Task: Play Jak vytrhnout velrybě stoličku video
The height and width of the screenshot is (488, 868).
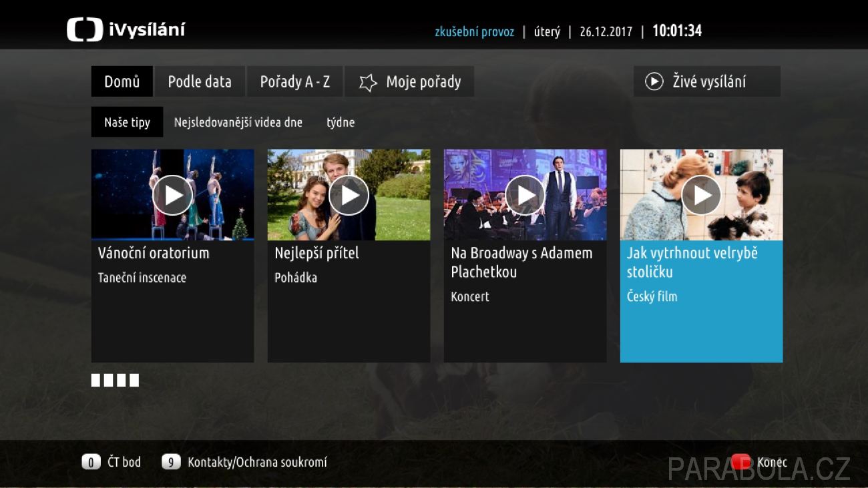Action: [x=701, y=195]
